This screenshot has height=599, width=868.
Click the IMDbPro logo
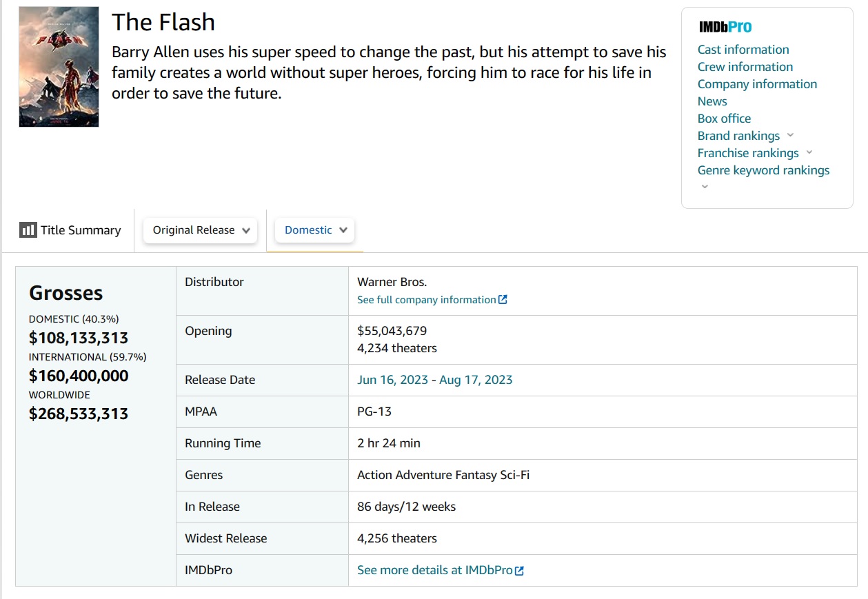pyautogui.click(x=725, y=27)
